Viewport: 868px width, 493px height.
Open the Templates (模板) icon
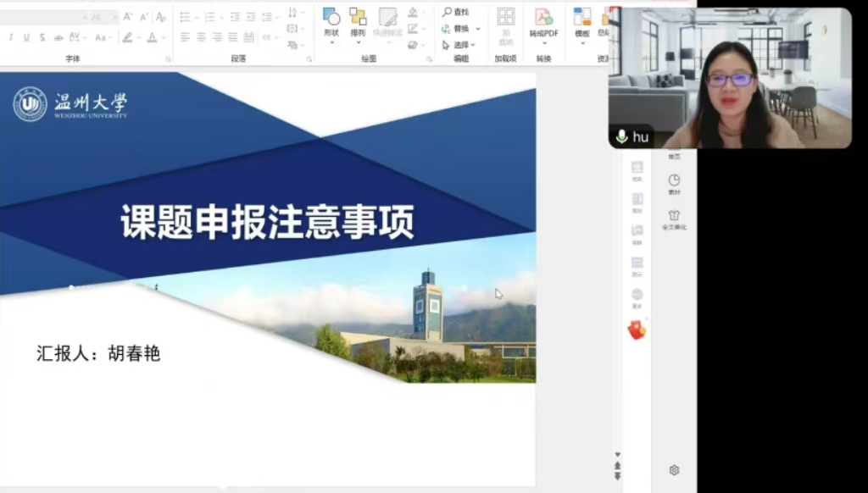pos(582,17)
